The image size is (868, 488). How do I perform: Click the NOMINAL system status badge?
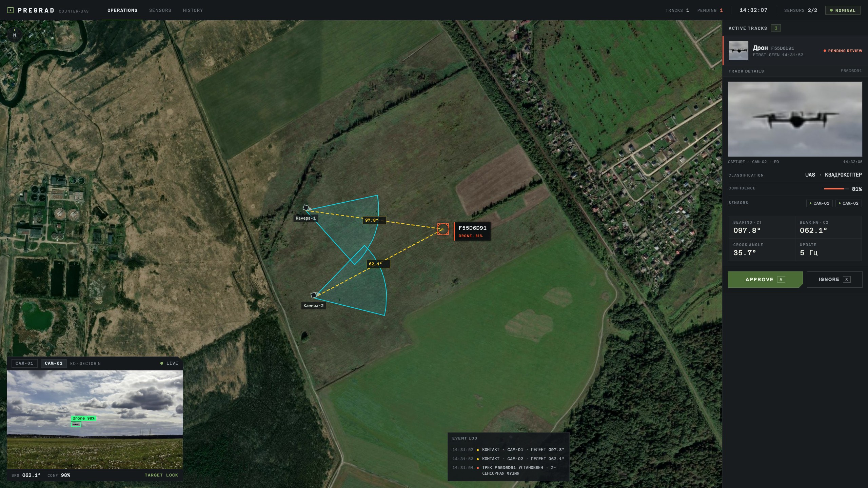click(843, 10)
